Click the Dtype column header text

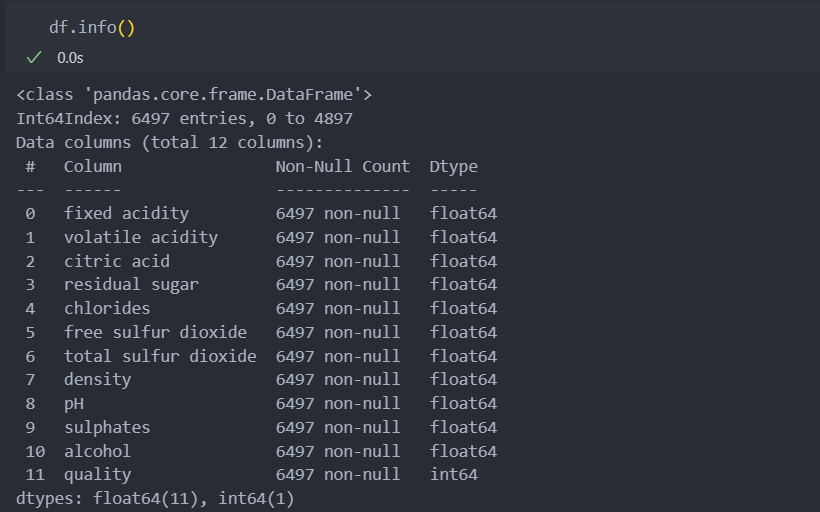pos(453,167)
